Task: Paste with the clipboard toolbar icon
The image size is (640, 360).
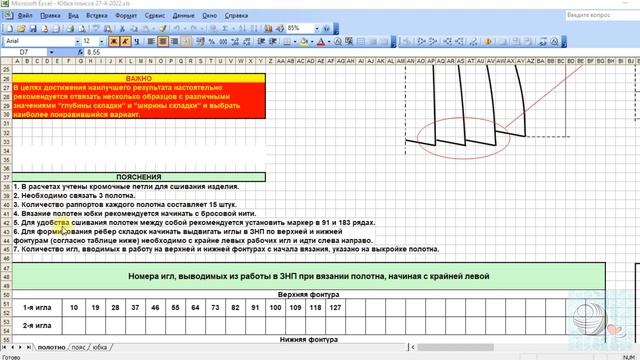Action: [145, 29]
